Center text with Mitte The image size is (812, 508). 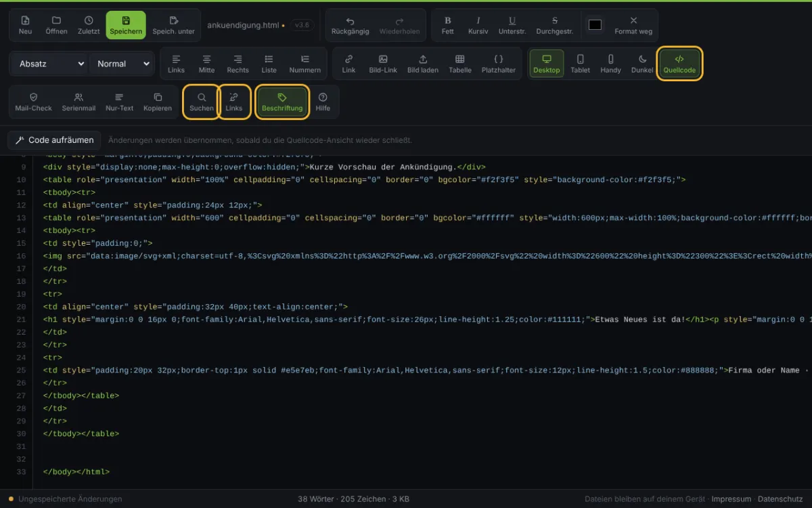pos(207,64)
